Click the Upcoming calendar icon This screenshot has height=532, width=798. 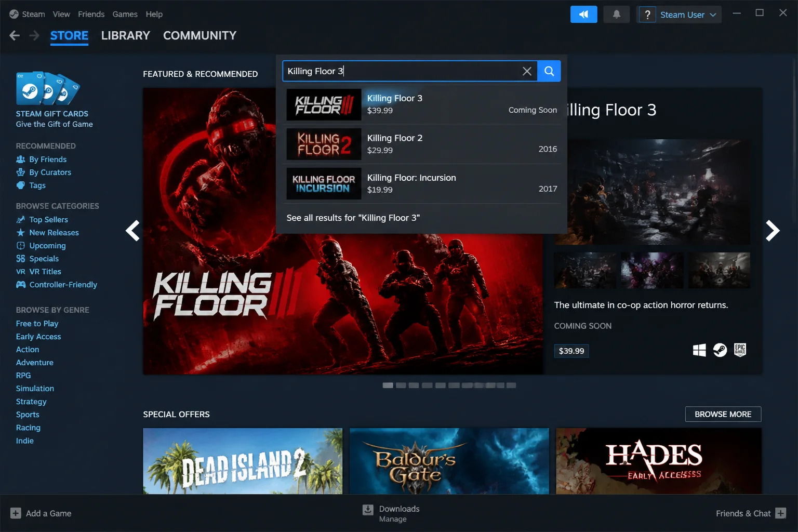pyautogui.click(x=21, y=246)
